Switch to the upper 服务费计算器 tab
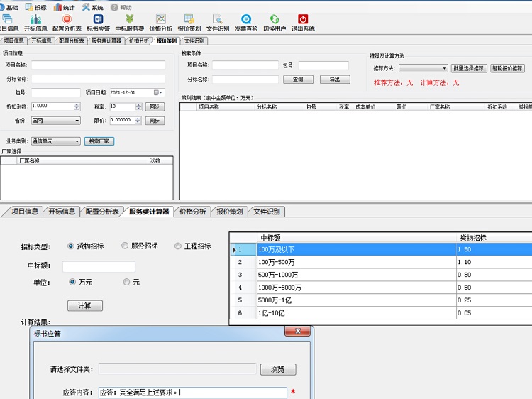 coord(106,40)
